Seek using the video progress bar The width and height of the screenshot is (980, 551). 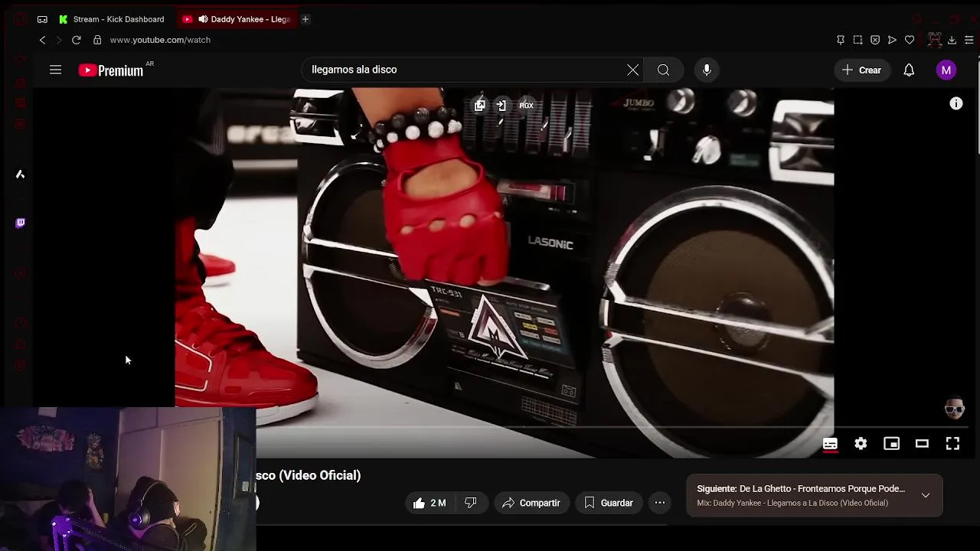click(611, 426)
